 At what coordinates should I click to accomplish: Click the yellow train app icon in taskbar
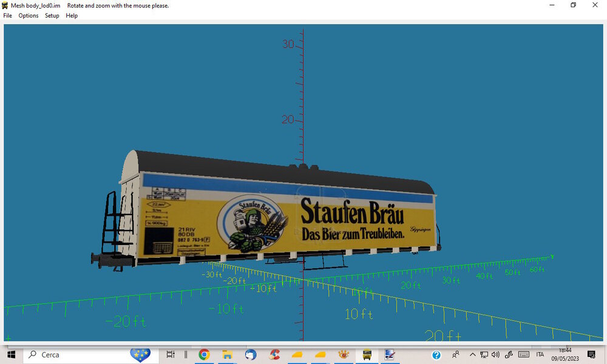367,354
